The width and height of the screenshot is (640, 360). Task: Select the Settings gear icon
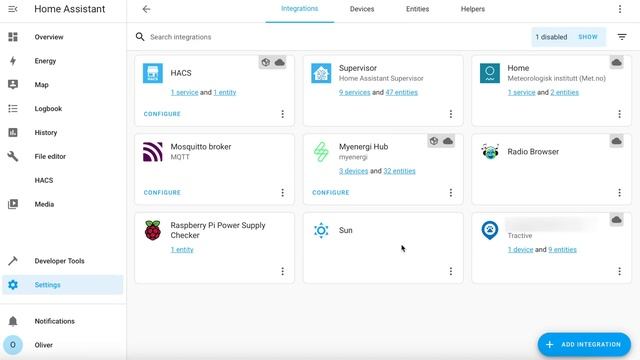click(x=13, y=284)
